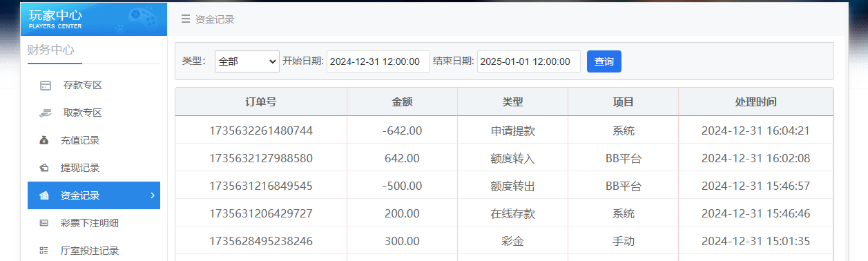Click the 在线存款 type cell
Screen dimensions: 868x261
pos(512,213)
